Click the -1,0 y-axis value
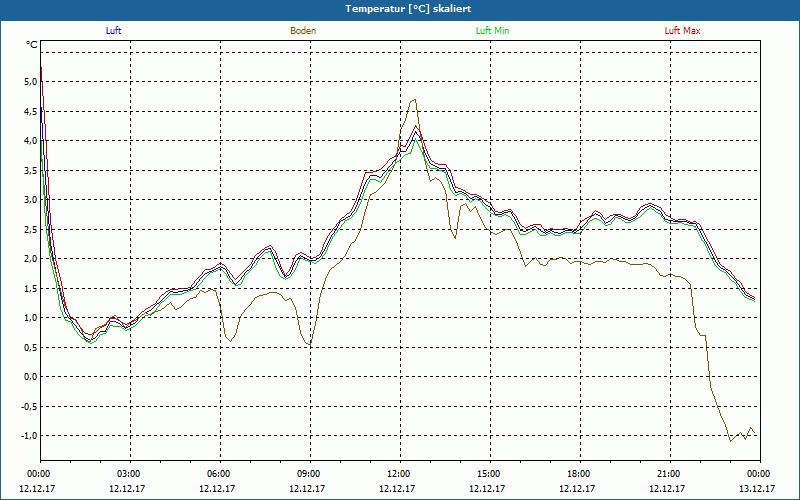Screen dimensions: 800x500 pyautogui.click(x=30, y=436)
